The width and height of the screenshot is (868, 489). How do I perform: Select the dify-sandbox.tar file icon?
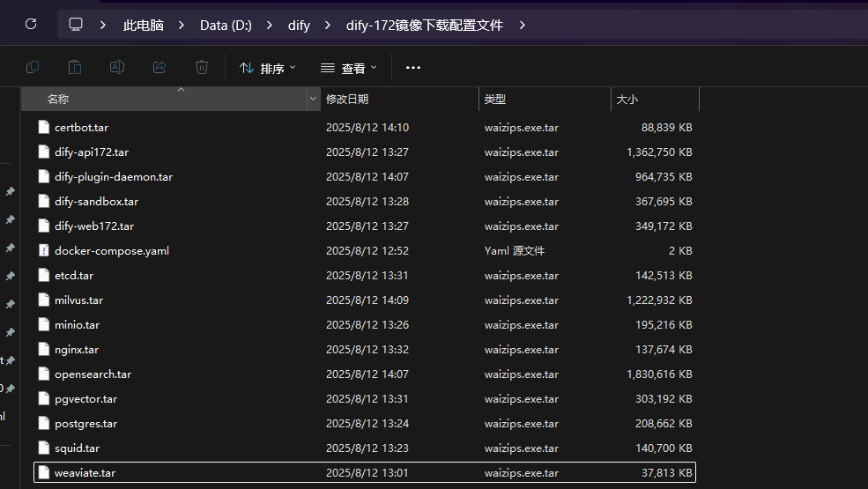44,201
